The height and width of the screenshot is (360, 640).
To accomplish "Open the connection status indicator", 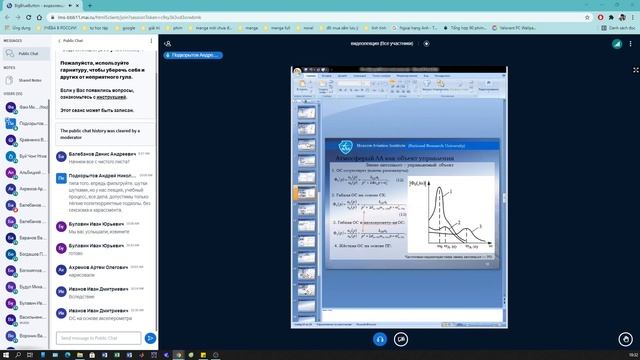I will pyautogui.click(x=617, y=44).
